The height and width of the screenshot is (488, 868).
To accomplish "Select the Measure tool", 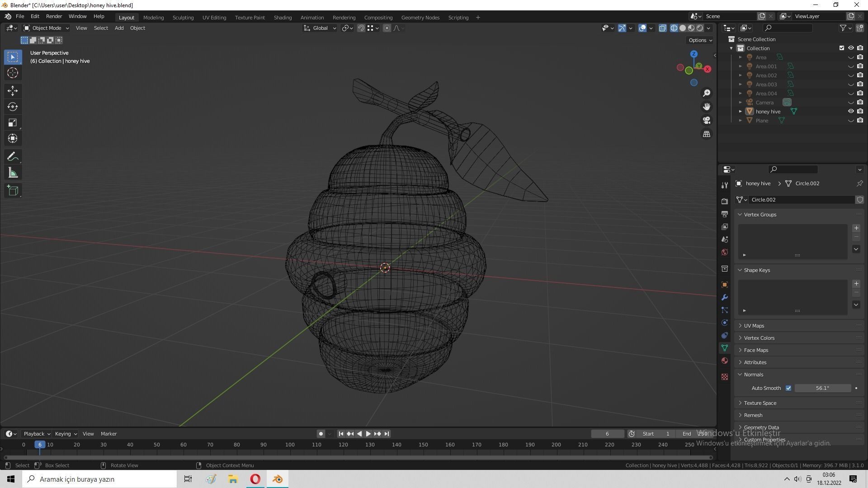I will coord(13,173).
